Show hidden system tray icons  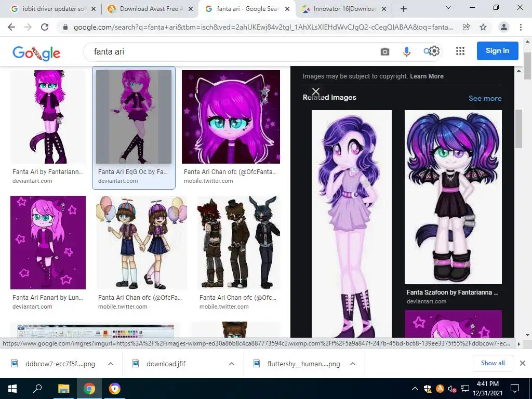415,389
